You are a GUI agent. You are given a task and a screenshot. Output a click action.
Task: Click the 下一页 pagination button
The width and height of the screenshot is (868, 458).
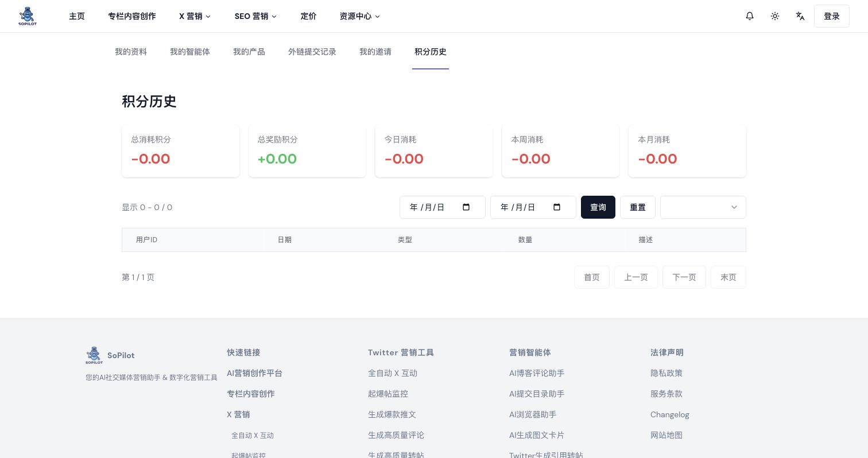684,277
